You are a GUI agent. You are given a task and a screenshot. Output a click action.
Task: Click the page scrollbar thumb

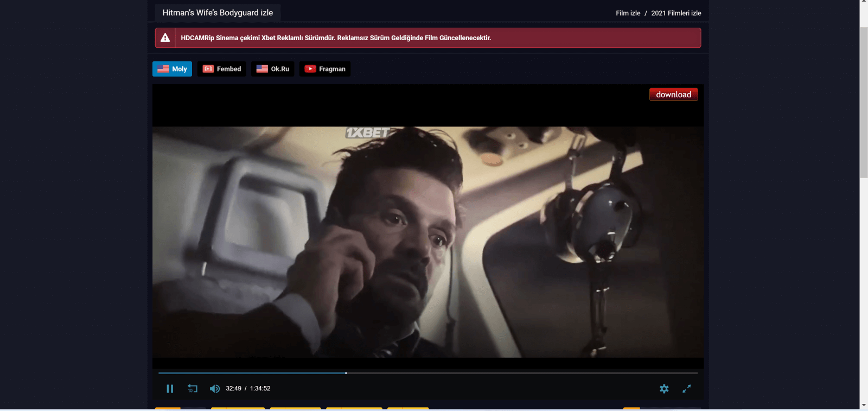point(864,102)
